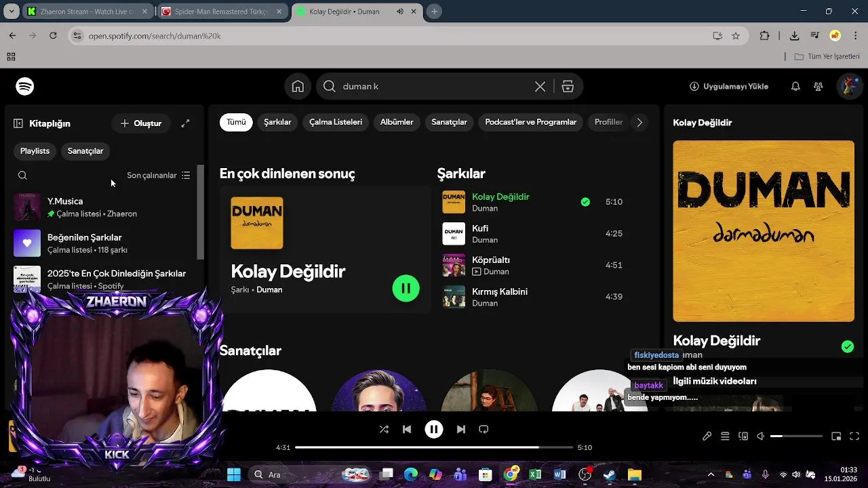Open the lyrics microphone icon

[x=707, y=436]
